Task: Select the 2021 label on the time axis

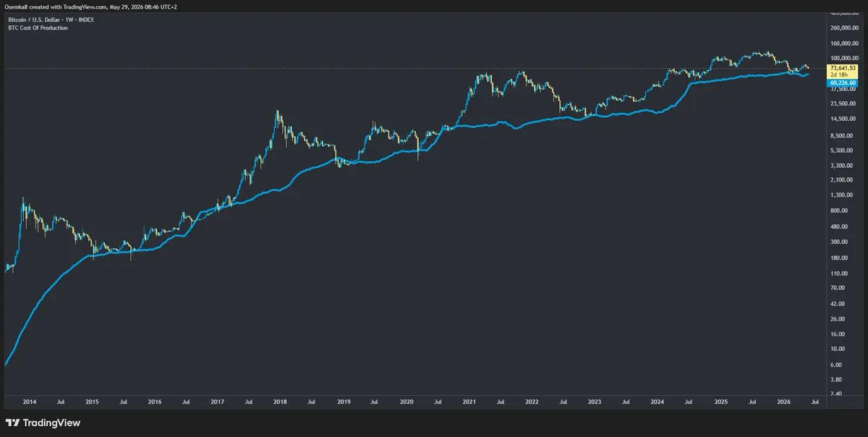Action: [469, 400]
